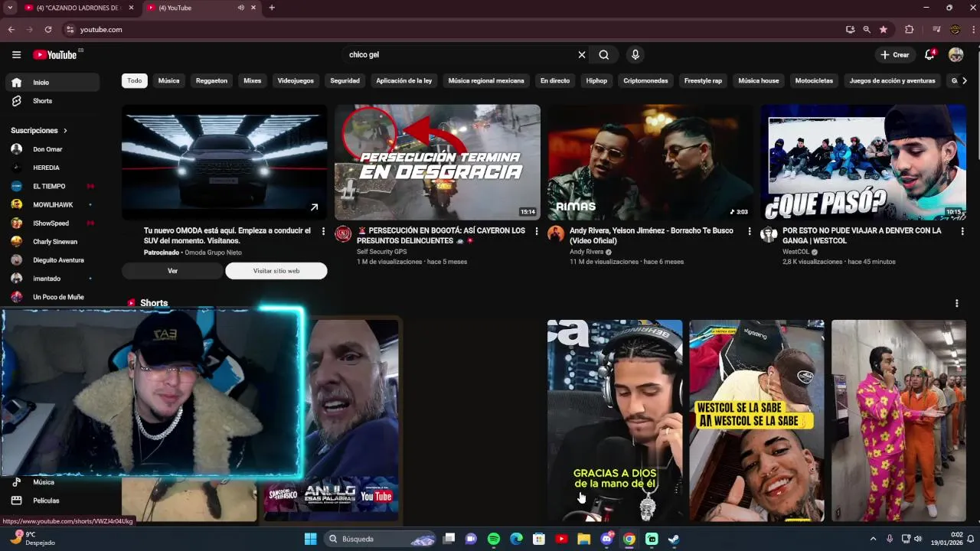Open the notifications bell
The image size is (980, 551).
point(929,54)
